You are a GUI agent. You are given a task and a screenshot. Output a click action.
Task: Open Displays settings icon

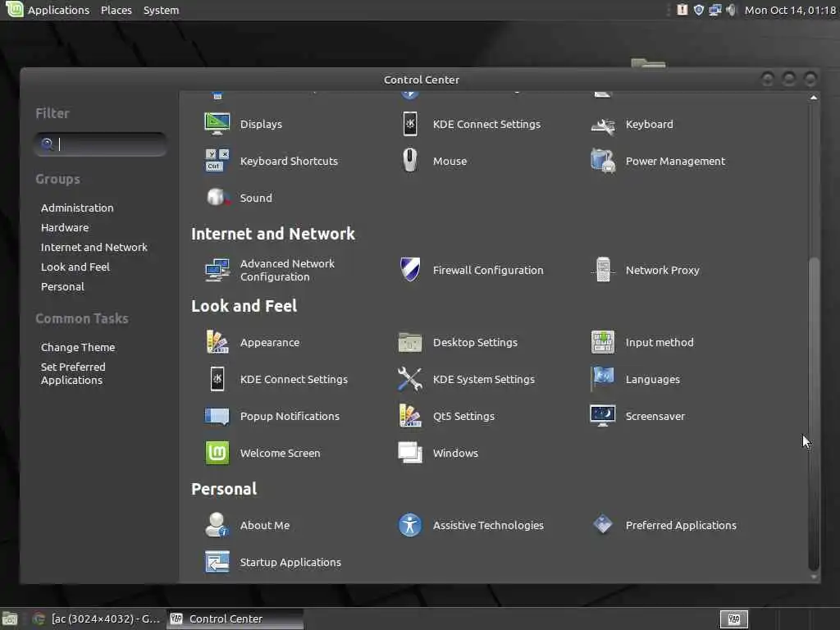[x=217, y=124]
